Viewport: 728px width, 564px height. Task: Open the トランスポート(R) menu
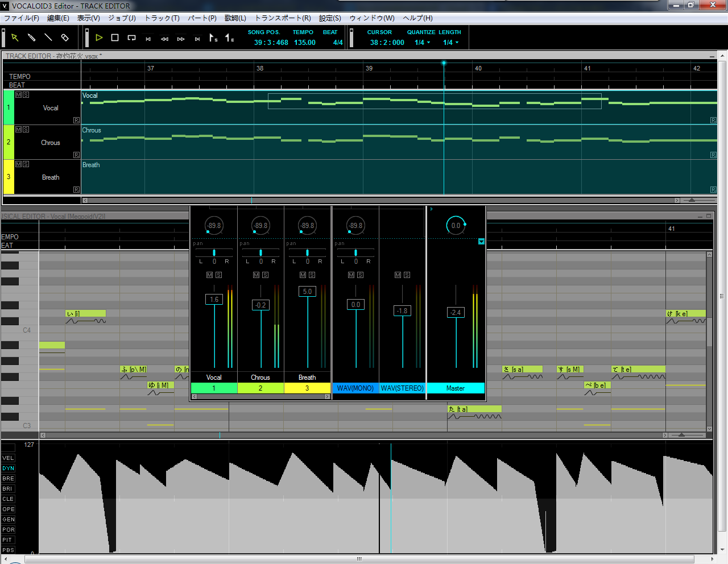pos(283,18)
